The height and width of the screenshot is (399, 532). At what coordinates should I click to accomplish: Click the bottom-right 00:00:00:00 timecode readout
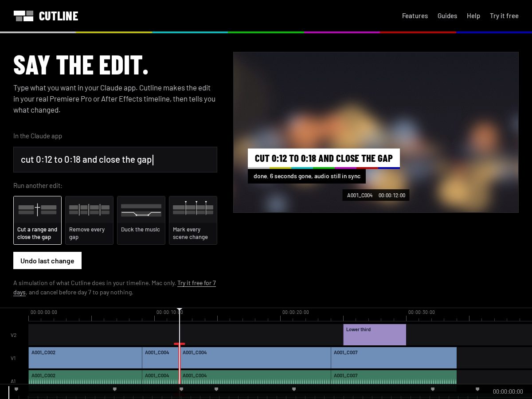[x=508, y=391]
